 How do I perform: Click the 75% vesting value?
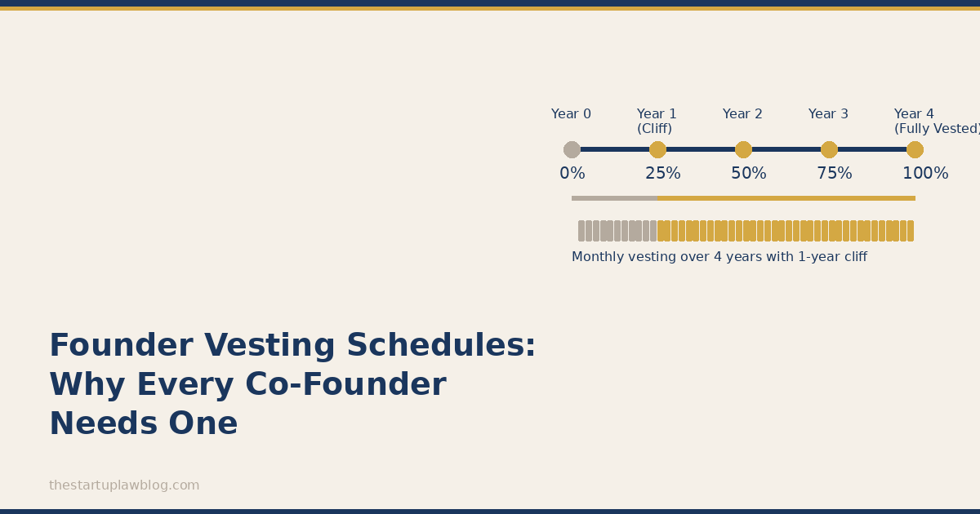pyautogui.click(x=834, y=174)
